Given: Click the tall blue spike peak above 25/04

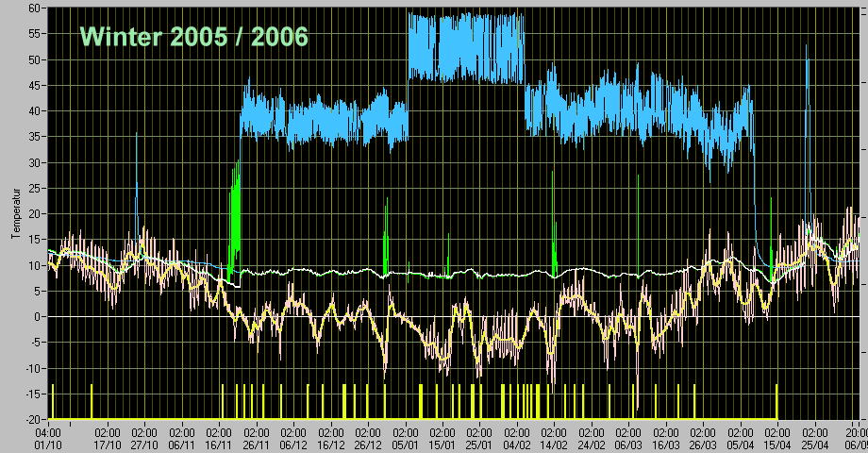Looking at the screenshot, I should click(806, 47).
